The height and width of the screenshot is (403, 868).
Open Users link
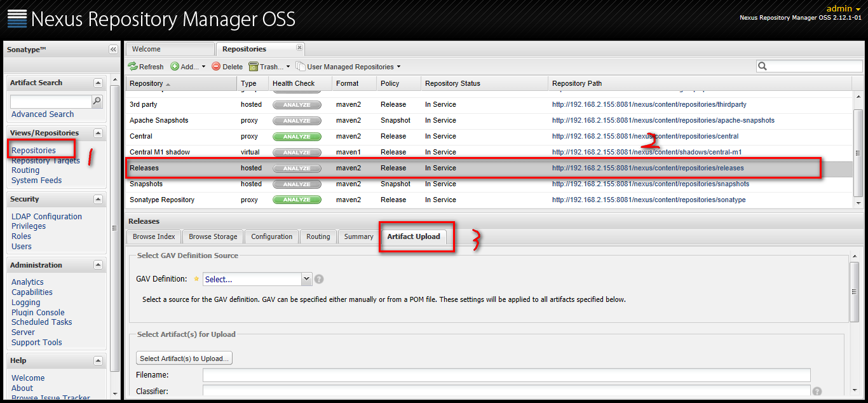(22, 247)
